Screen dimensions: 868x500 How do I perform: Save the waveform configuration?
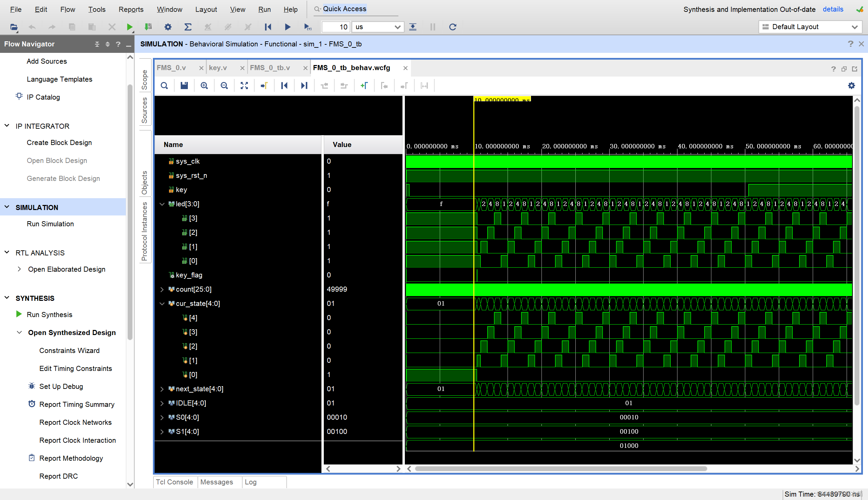point(184,85)
